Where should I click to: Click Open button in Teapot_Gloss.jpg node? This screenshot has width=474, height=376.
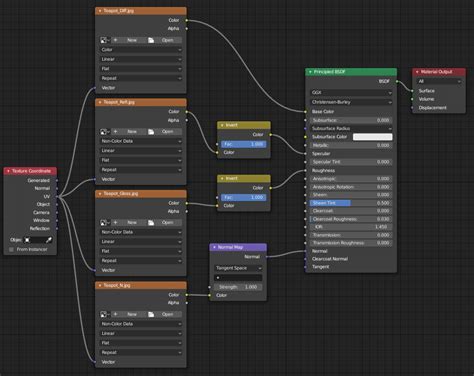click(165, 222)
